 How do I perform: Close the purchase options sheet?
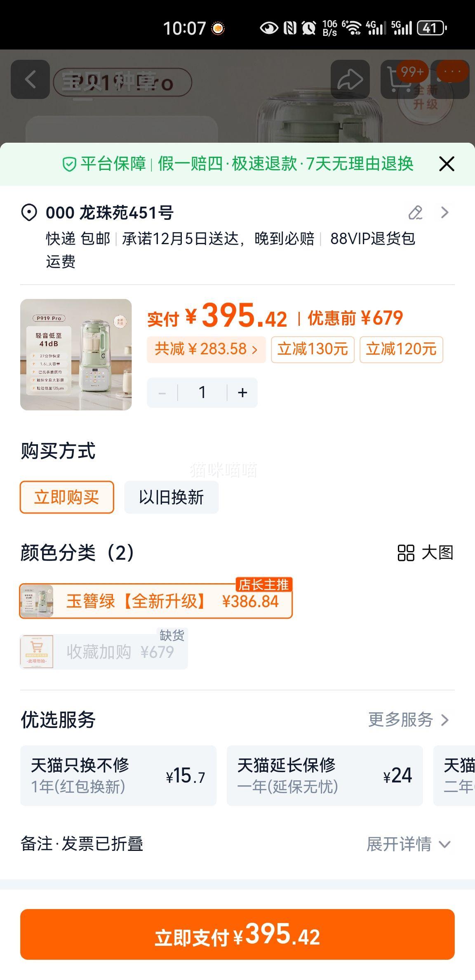[447, 164]
